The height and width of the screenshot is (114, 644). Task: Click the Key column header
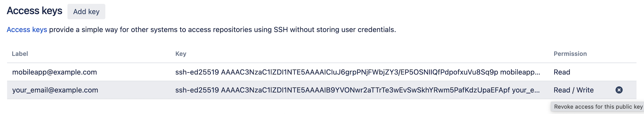coord(181,54)
